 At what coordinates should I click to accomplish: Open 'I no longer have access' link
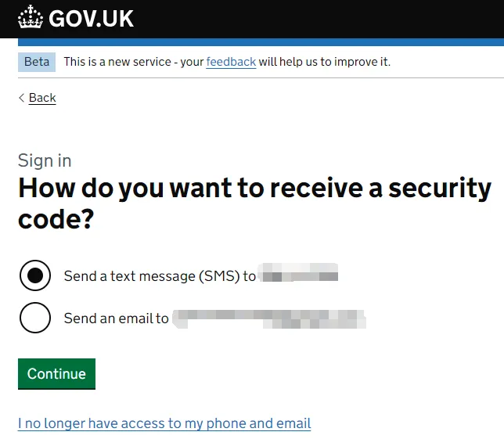point(164,423)
